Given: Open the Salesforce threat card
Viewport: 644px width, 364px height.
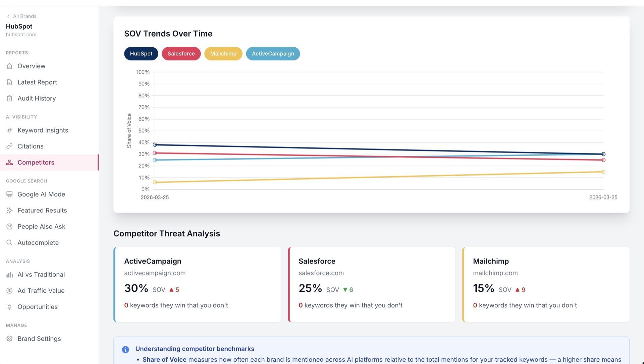Looking at the screenshot, I should click(372, 285).
